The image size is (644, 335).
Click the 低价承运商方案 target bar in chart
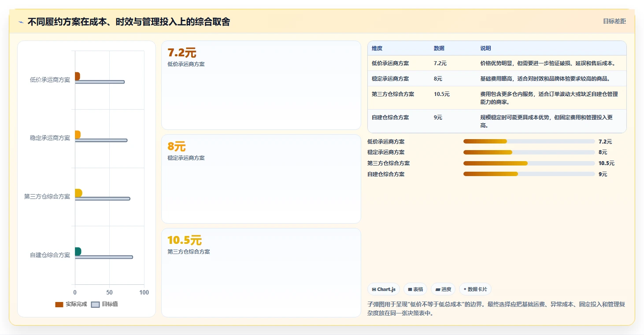point(100,82)
